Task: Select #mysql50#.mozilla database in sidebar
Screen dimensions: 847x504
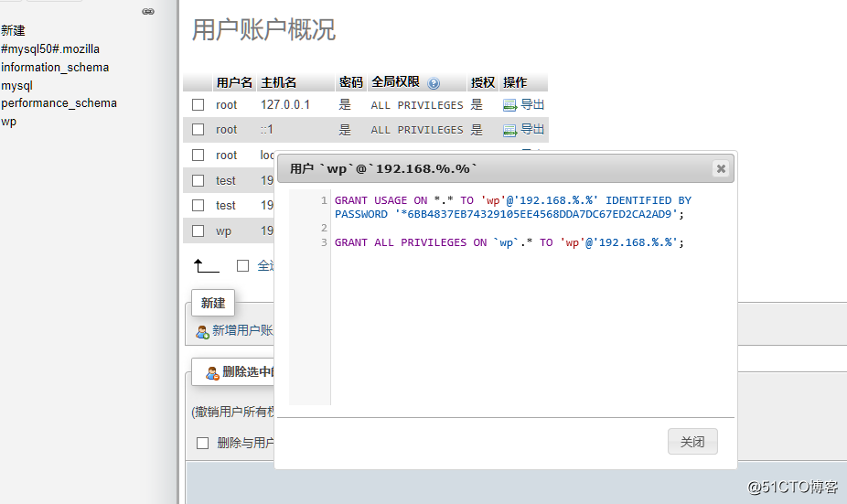Action: tap(50, 49)
